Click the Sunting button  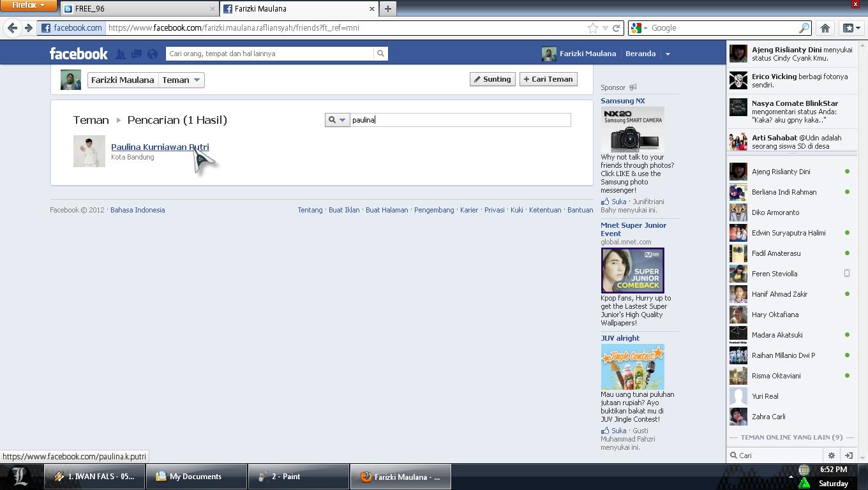tap(492, 79)
